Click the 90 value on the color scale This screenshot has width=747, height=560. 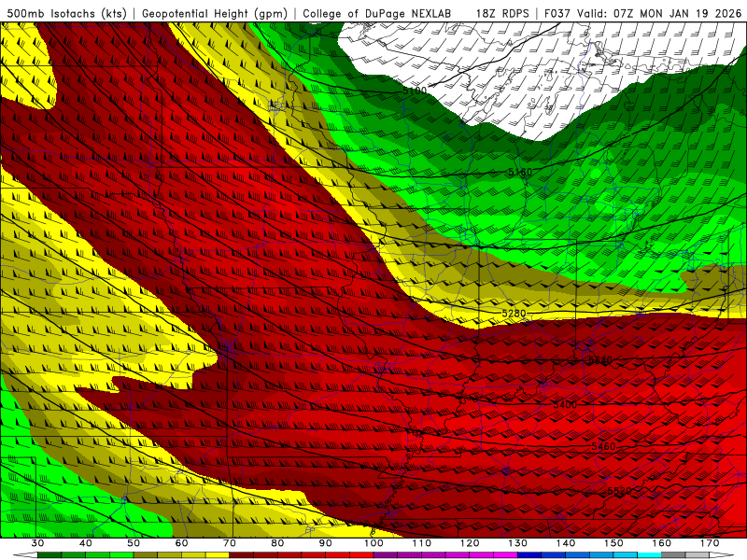click(x=326, y=543)
